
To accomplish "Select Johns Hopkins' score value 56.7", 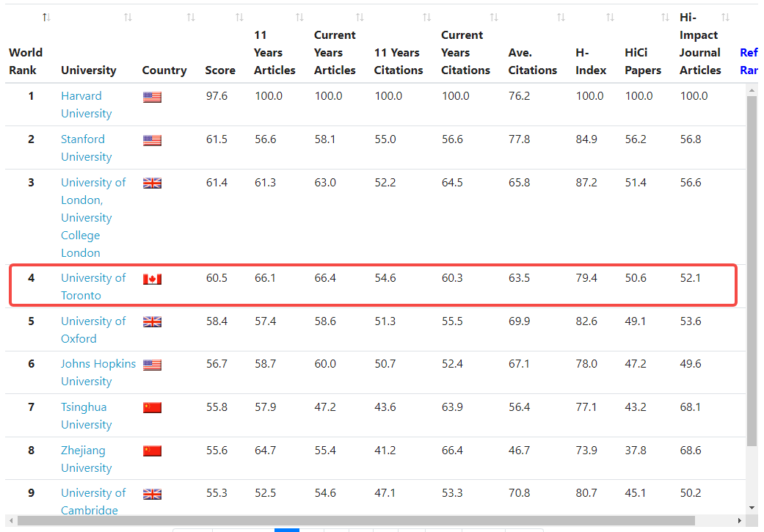I will coord(217,364).
